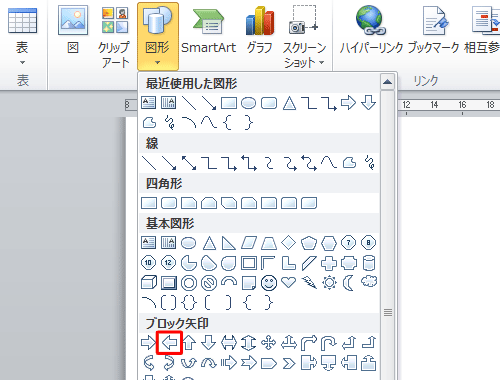This screenshot has height=380, width=500.
Task: Select the Pentagon arrow block shape
Action: click(x=269, y=363)
